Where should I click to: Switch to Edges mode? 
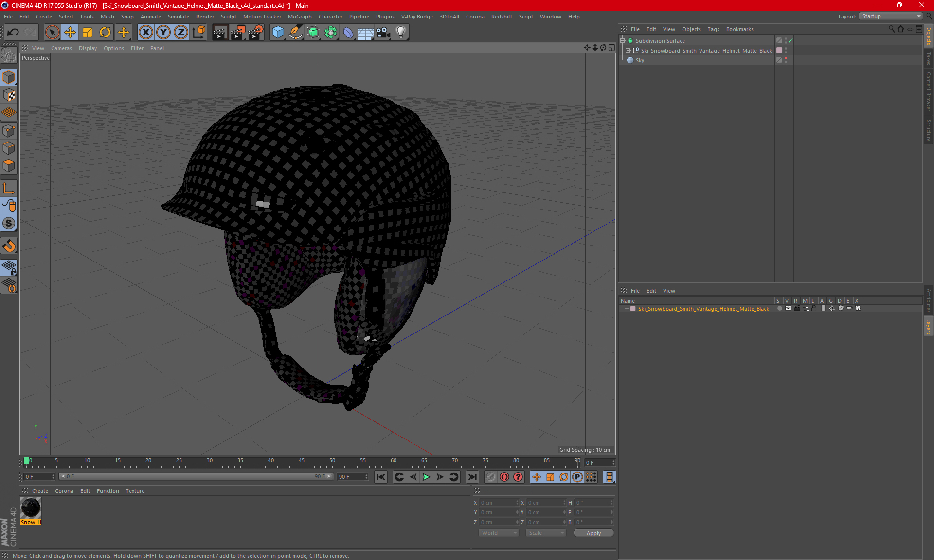coord(9,148)
